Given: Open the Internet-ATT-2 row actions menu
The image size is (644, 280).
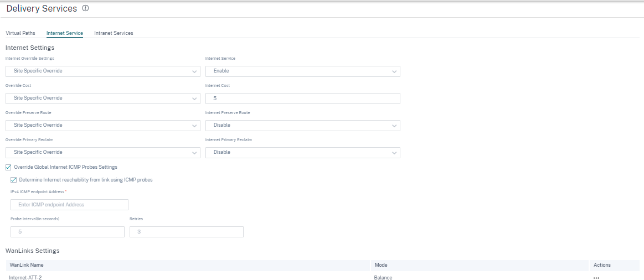Looking at the screenshot, I should coord(596,278).
